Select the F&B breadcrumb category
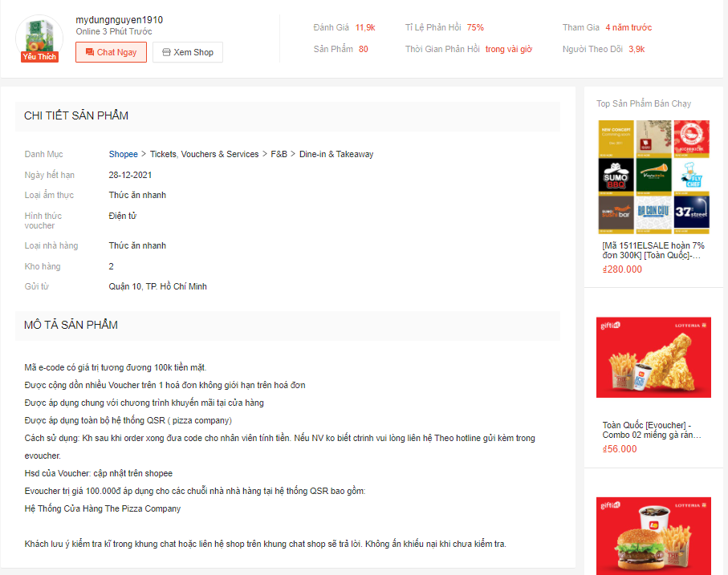Viewport: 728px width, 575px height. tap(279, 154)
